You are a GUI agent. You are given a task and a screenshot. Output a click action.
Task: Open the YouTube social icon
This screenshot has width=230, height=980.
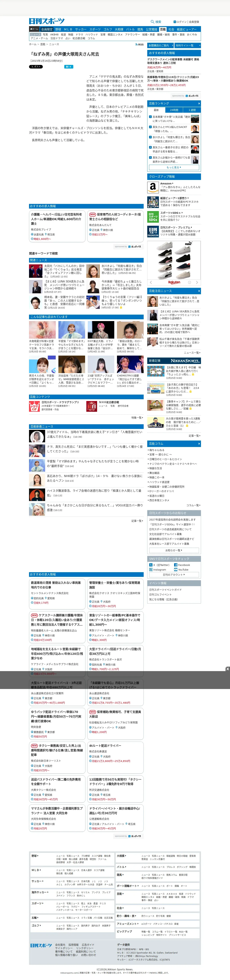tap(176, 570)
